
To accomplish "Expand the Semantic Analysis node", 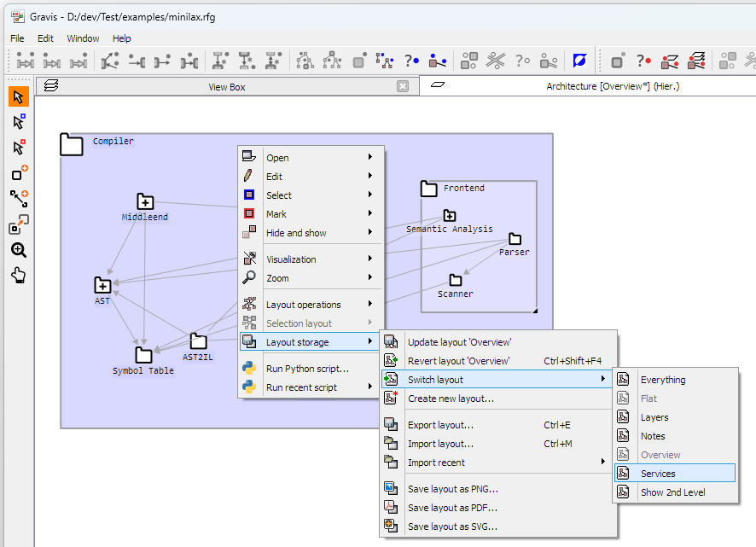I will 450,215.
